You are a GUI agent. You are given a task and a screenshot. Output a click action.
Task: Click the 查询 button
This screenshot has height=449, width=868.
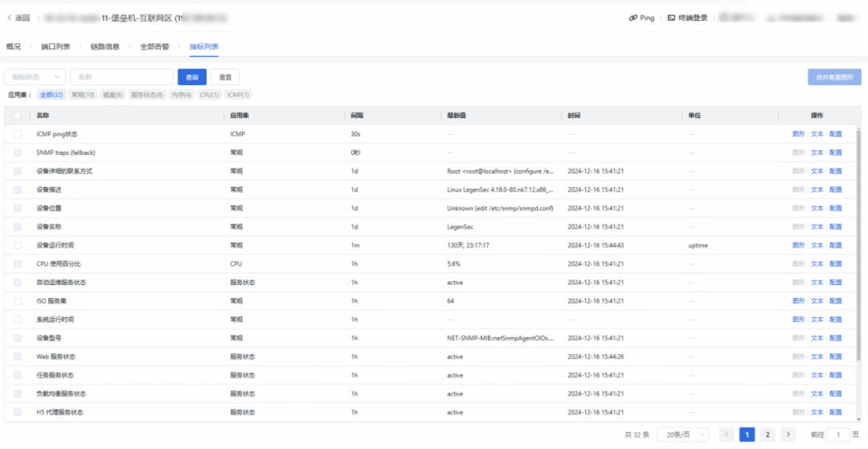(192, 77)
